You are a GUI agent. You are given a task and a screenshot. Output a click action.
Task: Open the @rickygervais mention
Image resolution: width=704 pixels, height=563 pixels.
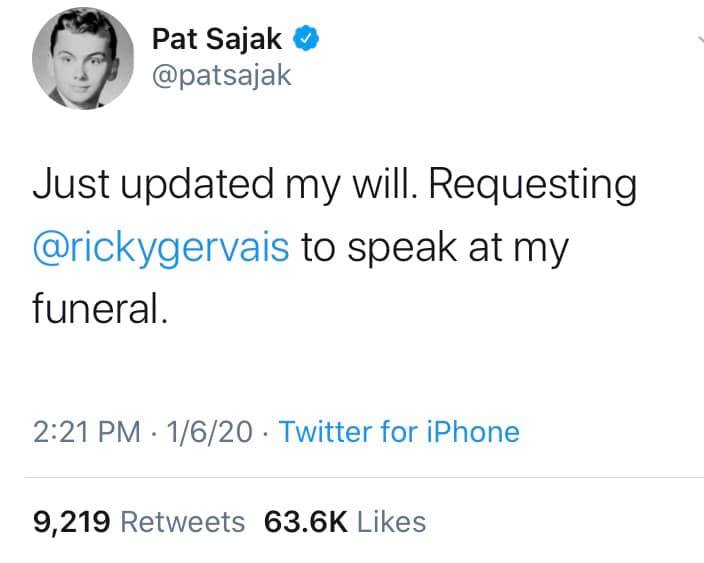pyautogui.click(x=161, y=247)
